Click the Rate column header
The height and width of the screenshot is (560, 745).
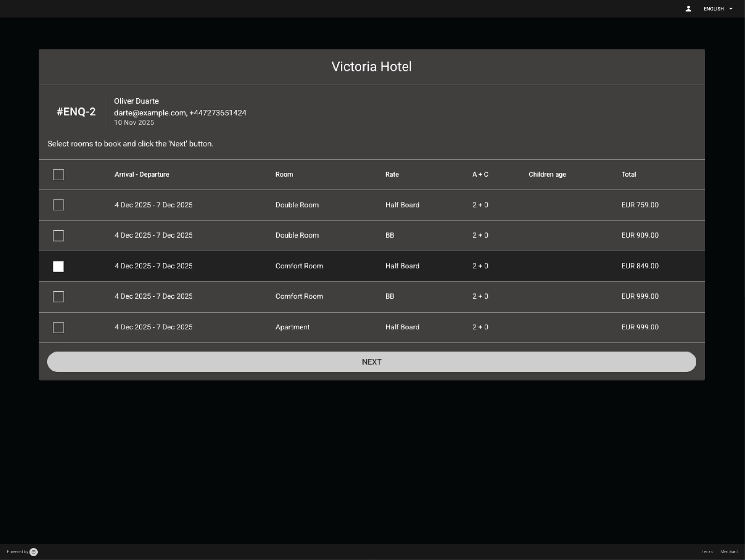click(x=391, y=174)
